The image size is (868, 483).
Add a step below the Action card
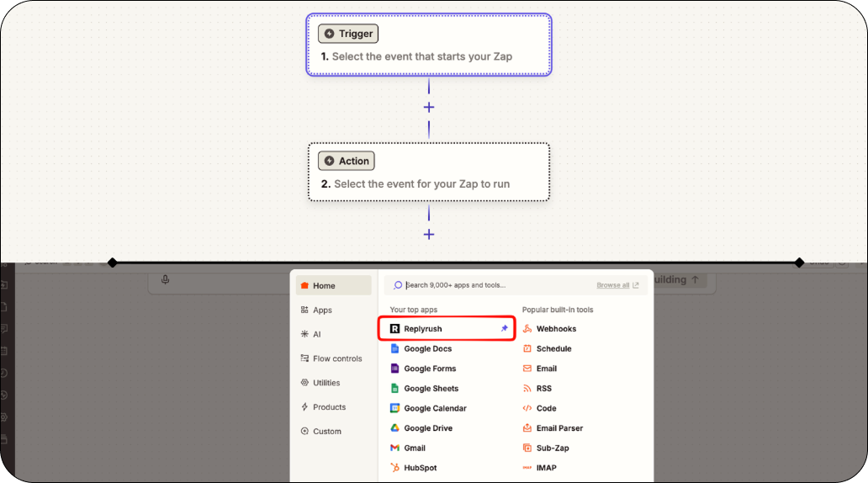point(429,235)
